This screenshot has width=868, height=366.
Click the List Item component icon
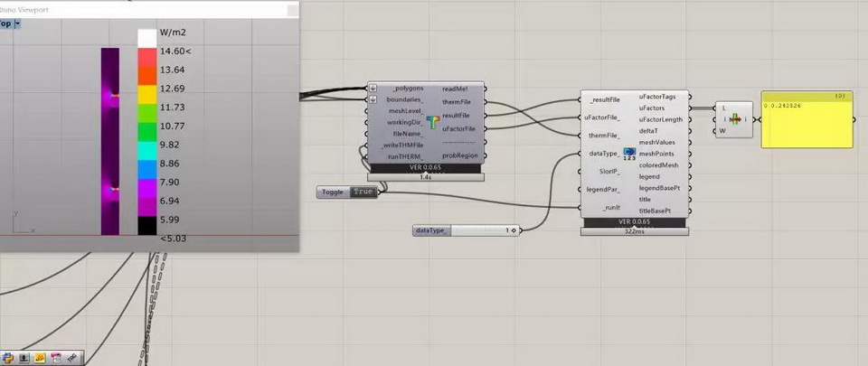click(734, 119)
